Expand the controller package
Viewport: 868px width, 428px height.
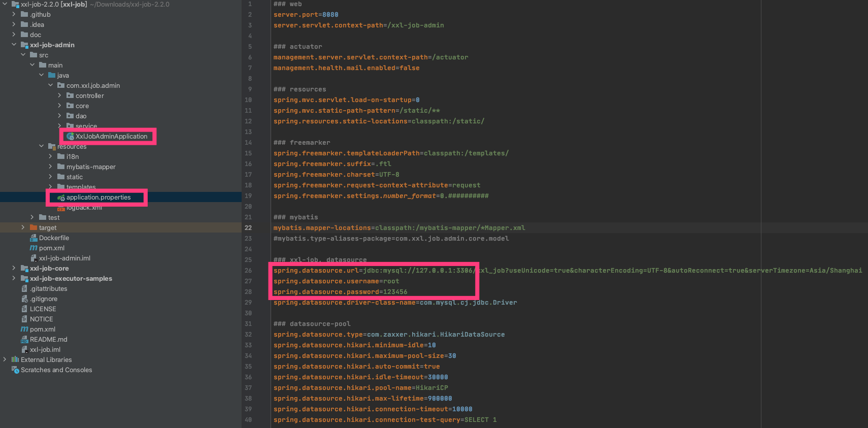[x=59, y=95]
